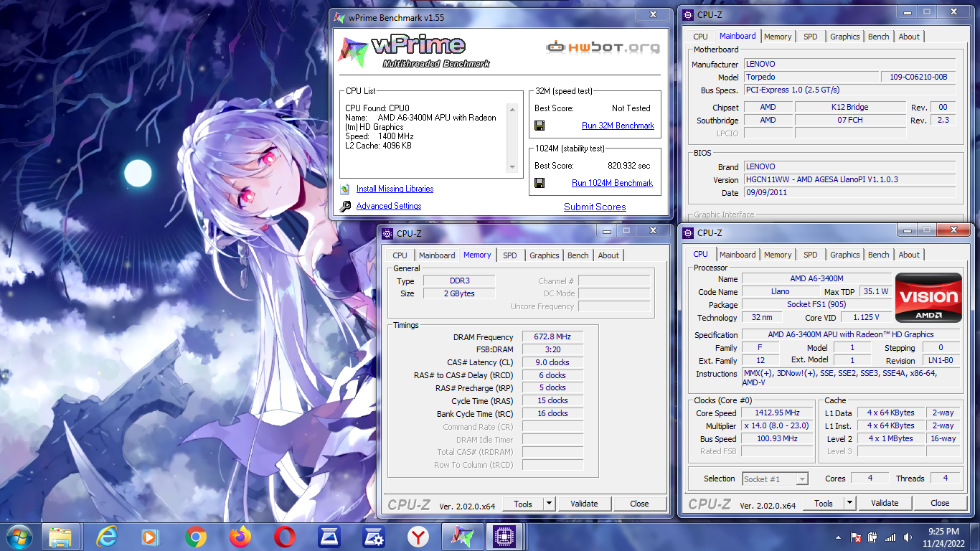
Task: Switch to SPD tab in Memory CPU-Z window
Action: 509,255
